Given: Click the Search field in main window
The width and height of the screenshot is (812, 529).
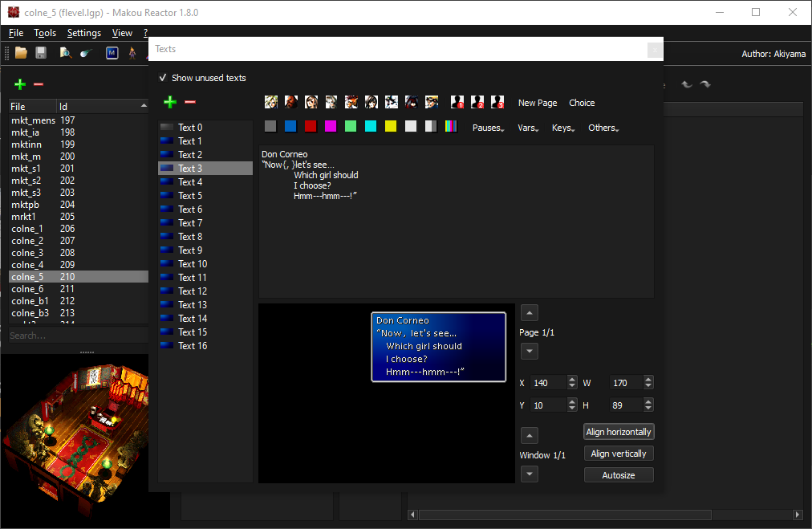Looking at the screenshot, I should [x=79, y=336].
